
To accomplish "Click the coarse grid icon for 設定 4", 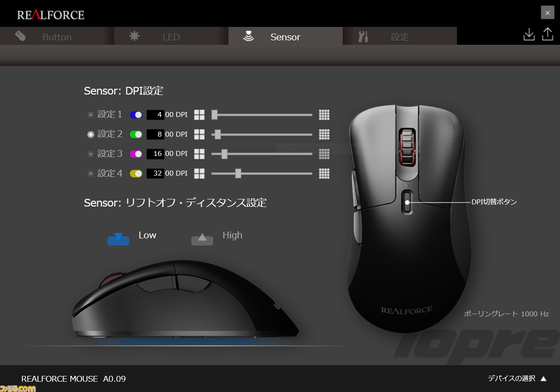I will tap(199, 173).
